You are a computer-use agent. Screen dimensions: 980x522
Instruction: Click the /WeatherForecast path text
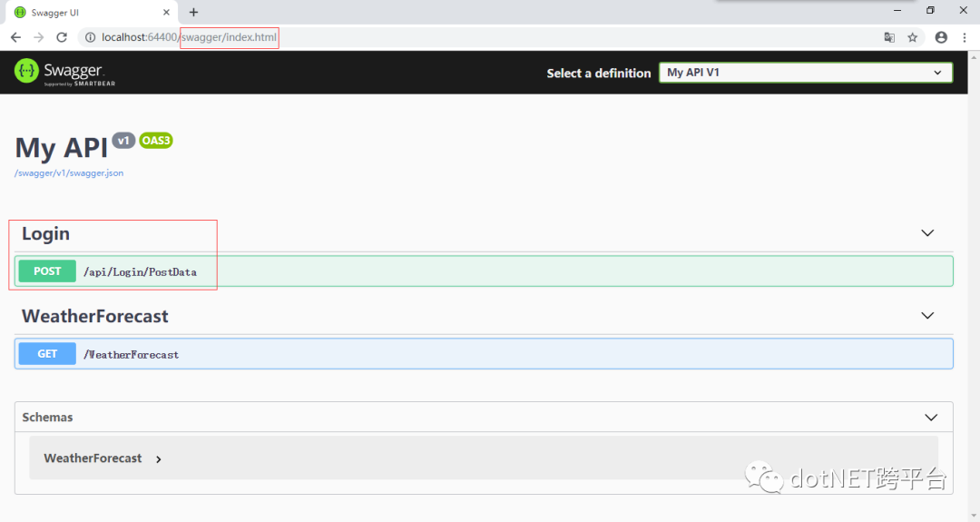point(132,354)
